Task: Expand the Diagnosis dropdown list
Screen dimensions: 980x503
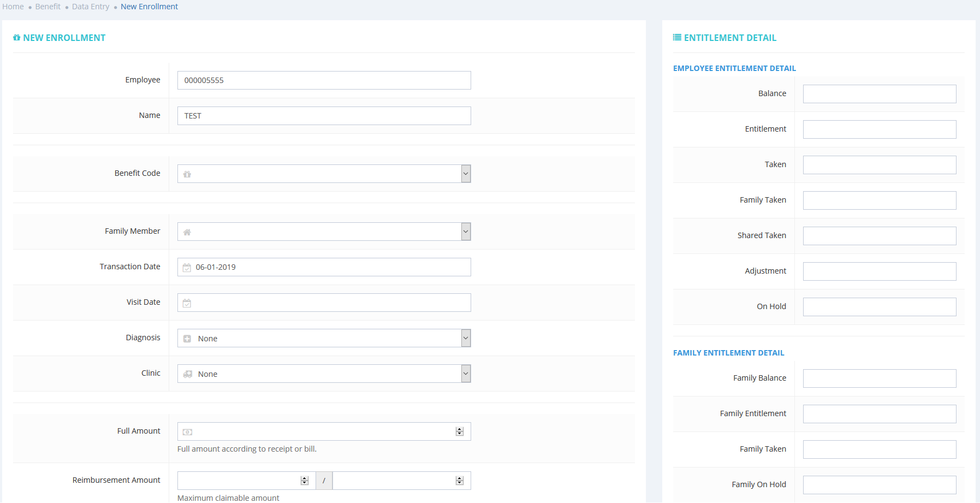Action: point(466,338)
